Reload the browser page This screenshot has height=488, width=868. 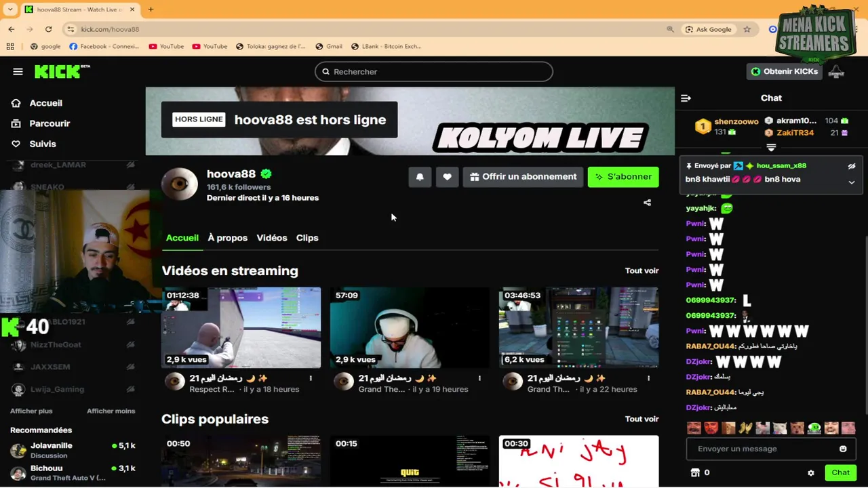(x=48, y=29)
